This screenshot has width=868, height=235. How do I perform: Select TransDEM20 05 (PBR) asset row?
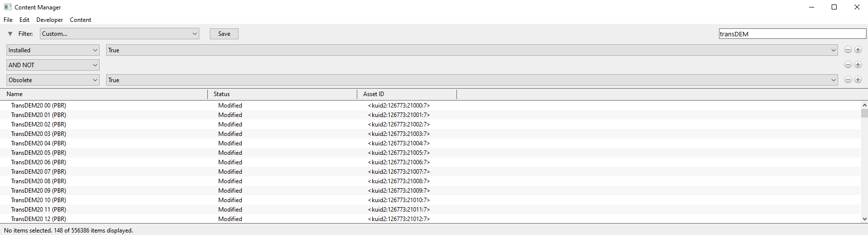pyautogui.click(x=433, y=153)
